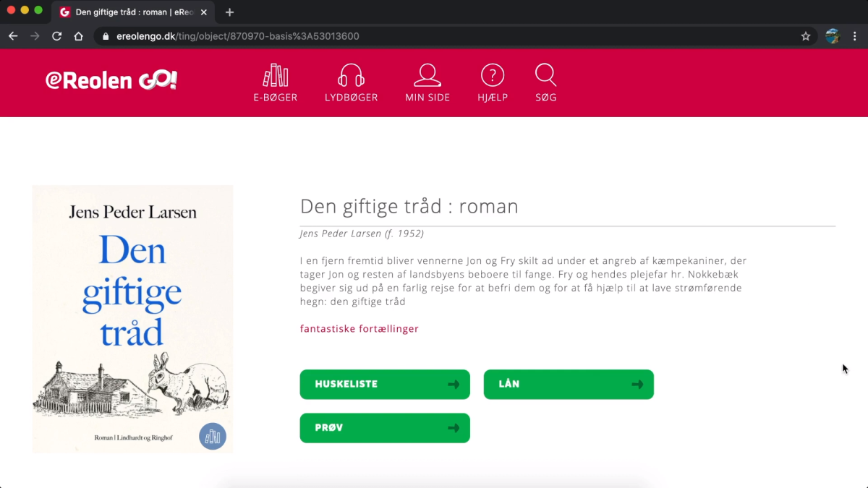
Task: Open Chrome three-dot menu
Action: (855, 36)
